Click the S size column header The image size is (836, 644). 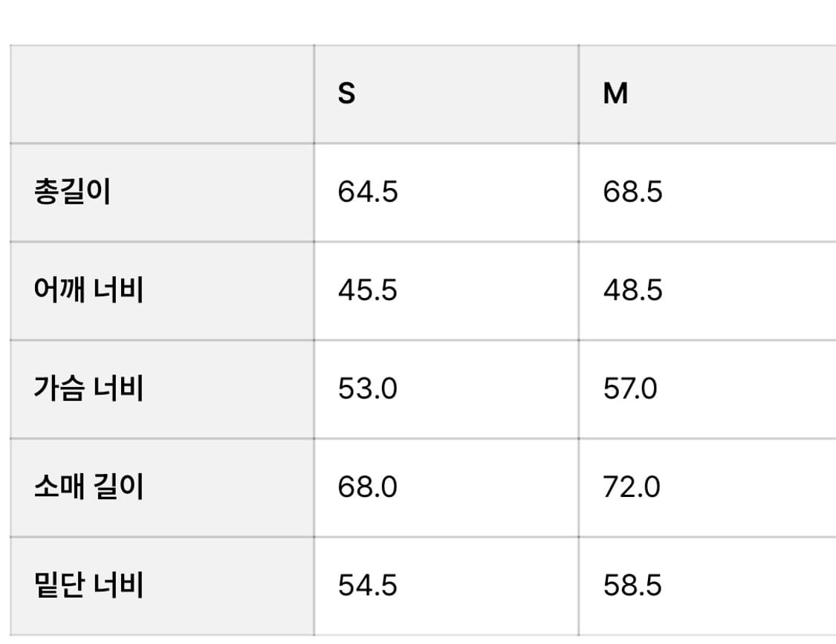[346, 94]
